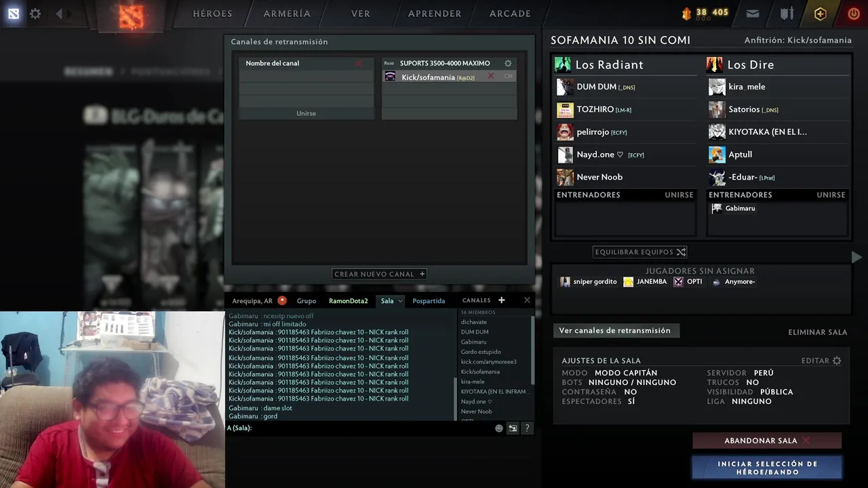Click UNIRSE under Dire coaches

click(x=831, y=195)
